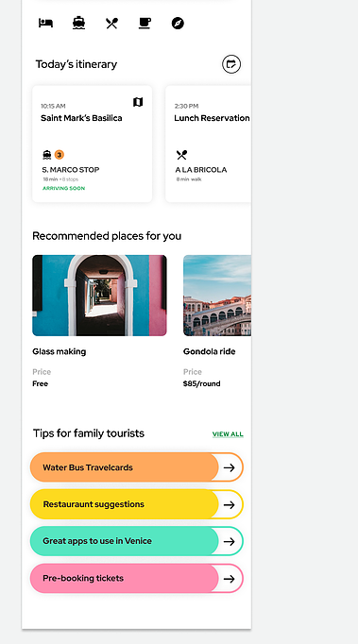
Task: Open the Lunch Reservation itinerary card
Action: pyautogui.click(x=209, y=144)
